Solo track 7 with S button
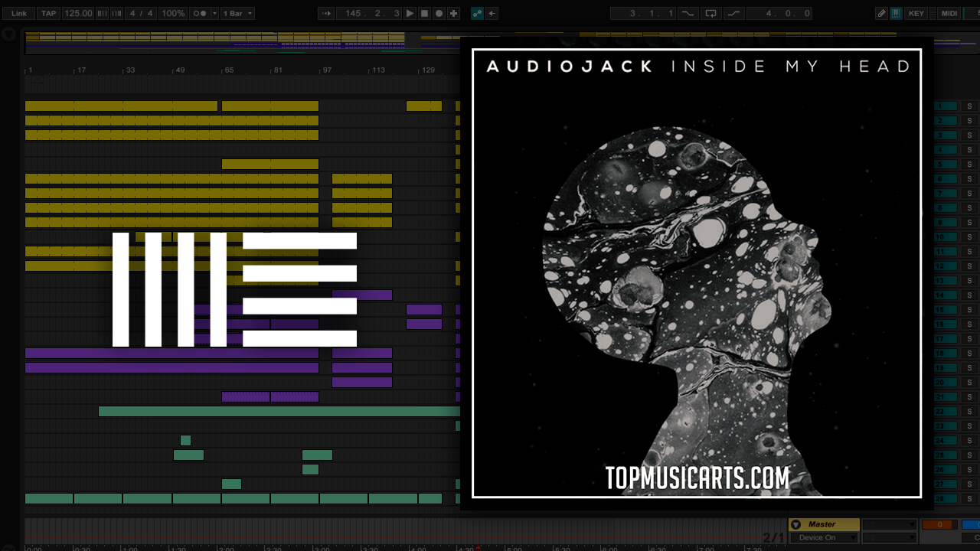This screenshot has width=980, height=551. click(x=969, y=194)
